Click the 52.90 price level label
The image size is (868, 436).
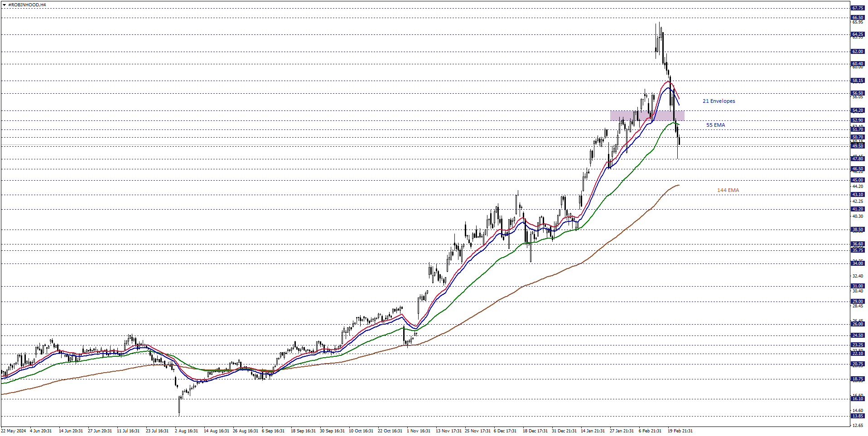[858, 120]
